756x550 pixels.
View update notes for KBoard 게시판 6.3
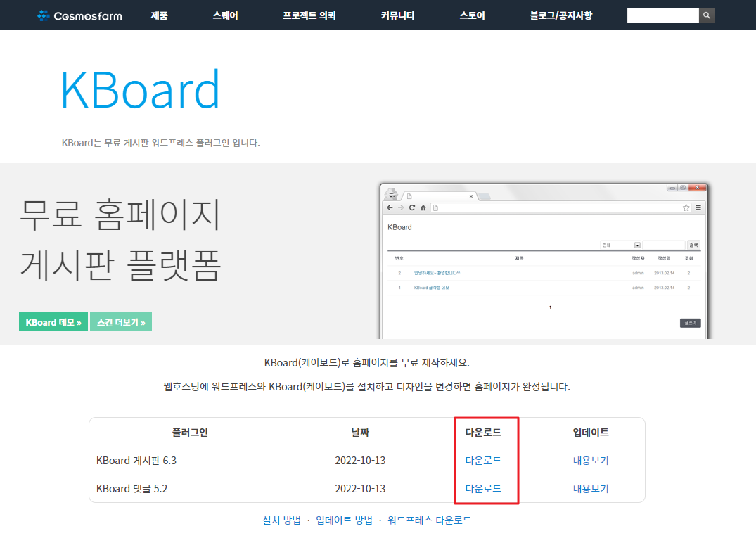tap(591, 461)
